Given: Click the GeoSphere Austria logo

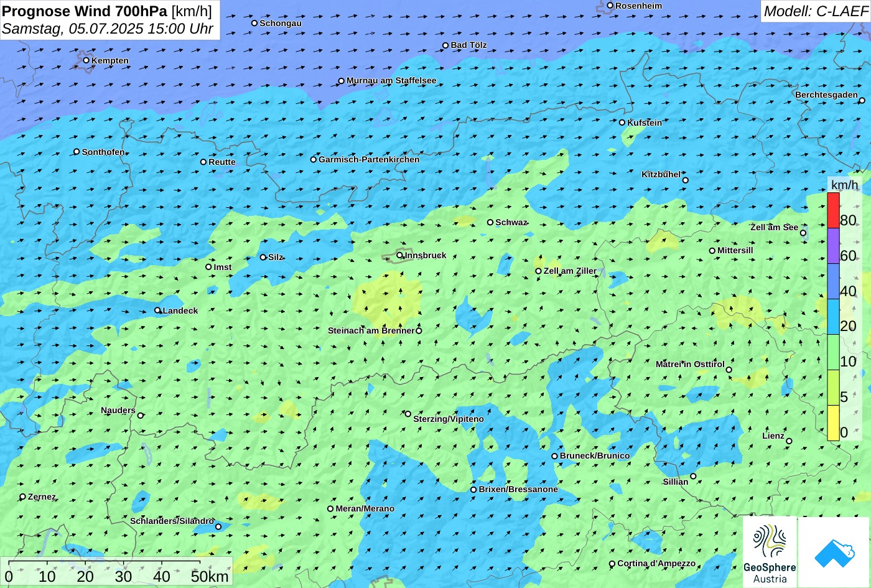Looking at the screenshot, I should [x=770, y=552].
